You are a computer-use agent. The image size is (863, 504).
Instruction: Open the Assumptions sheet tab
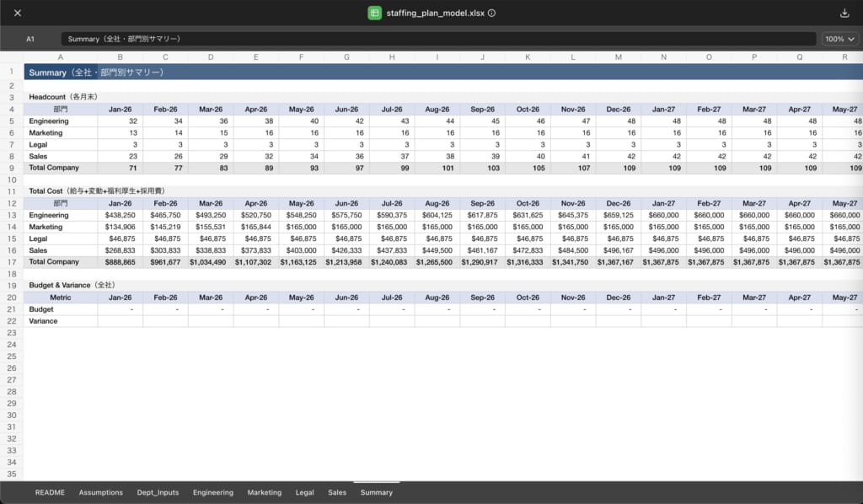pos(100,492)
